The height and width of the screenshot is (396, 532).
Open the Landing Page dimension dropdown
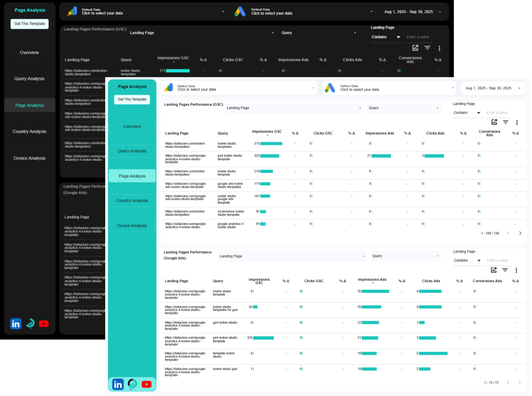tap(294, 108)
